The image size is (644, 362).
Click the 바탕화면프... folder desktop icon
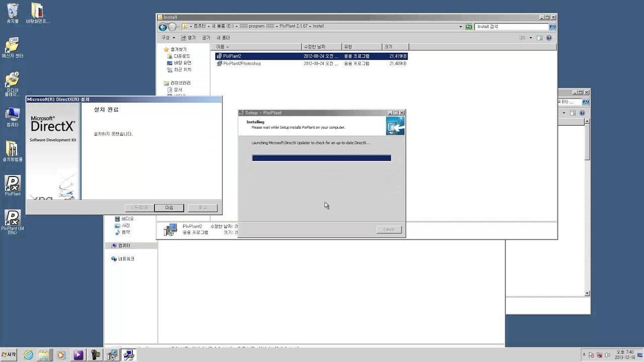[x=38, y=14]
